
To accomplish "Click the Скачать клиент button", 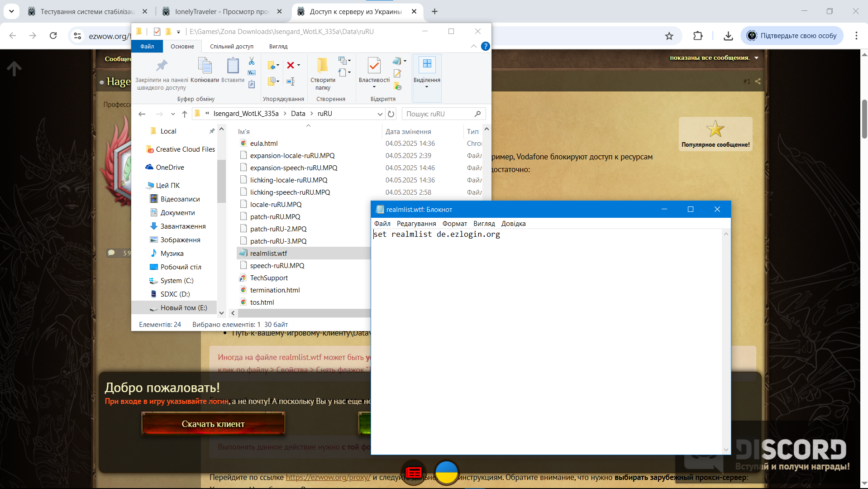I will point(213,424).
